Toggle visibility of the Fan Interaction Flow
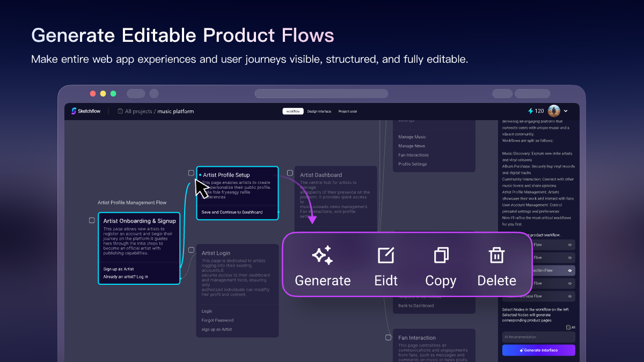The height and width of the screenshot is (362, 644). point(570,270)
